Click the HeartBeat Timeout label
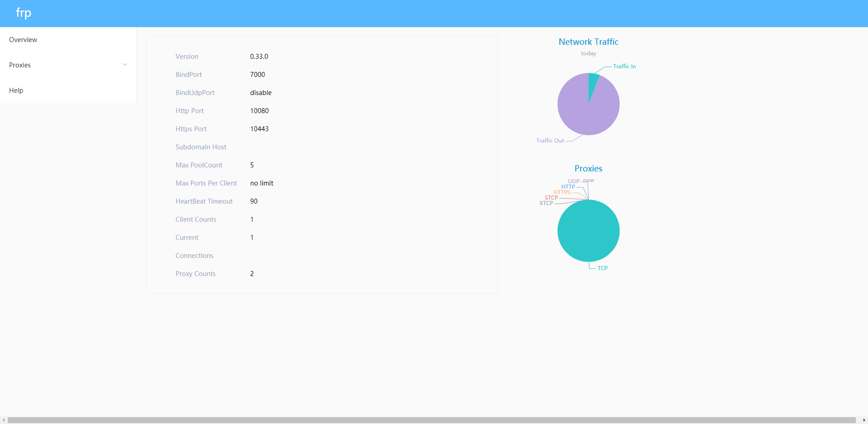This screenshot has width=868, height=424. point(204,201)
